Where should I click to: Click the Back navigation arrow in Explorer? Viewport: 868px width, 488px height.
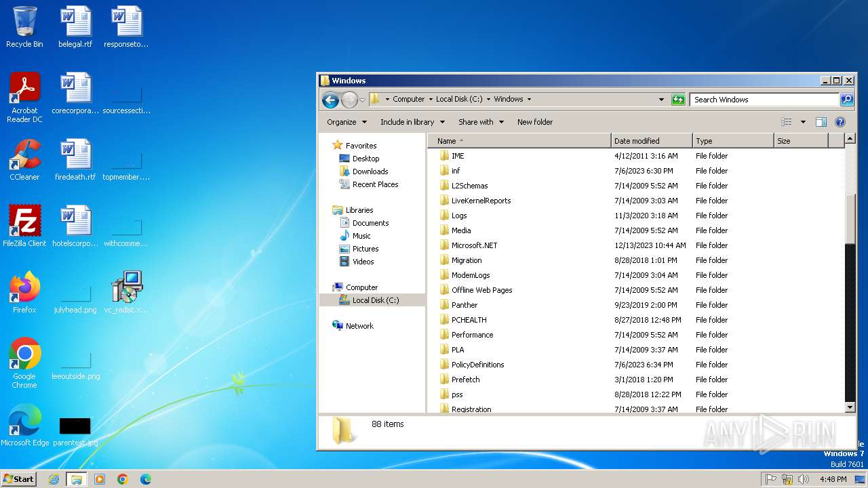pos(330,100)
